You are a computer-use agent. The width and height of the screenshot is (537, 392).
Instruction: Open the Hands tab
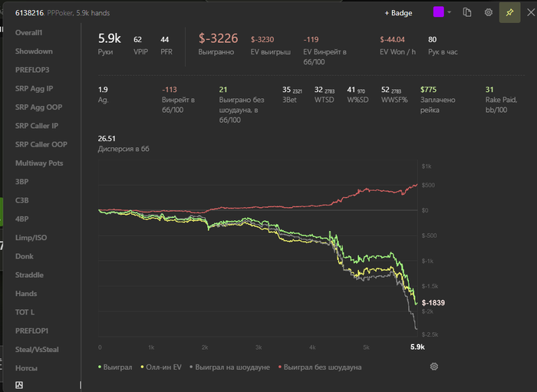coord(26,294)
